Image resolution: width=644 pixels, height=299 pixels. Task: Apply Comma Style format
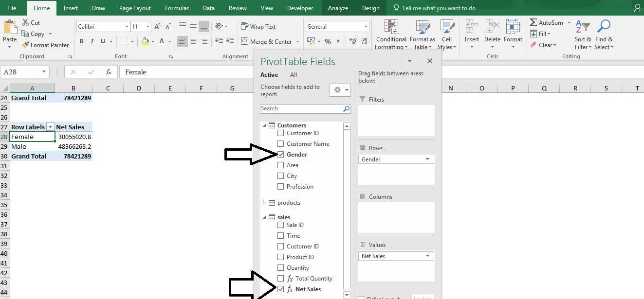tap(338, 41)
